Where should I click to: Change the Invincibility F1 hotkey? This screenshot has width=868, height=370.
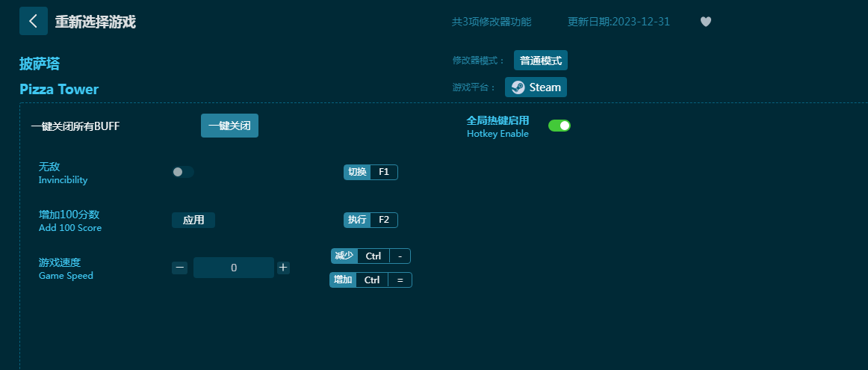coord(384,172)
